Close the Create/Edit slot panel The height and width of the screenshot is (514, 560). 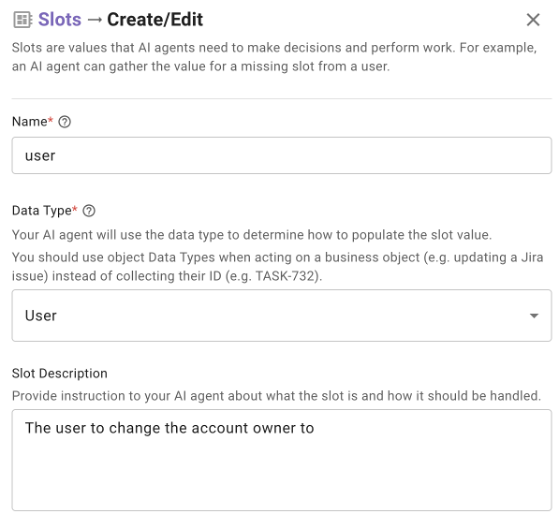tap(533, 20)
